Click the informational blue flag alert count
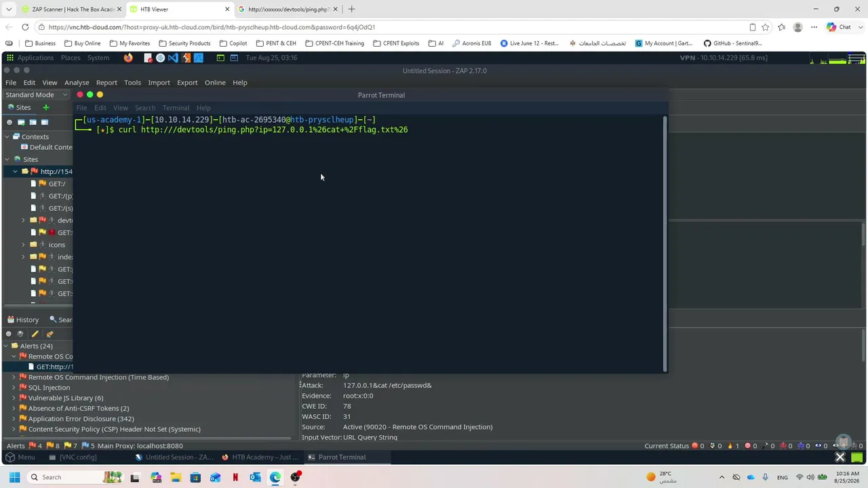Viewport: 868px width, 488px height. tap(88, 445)
